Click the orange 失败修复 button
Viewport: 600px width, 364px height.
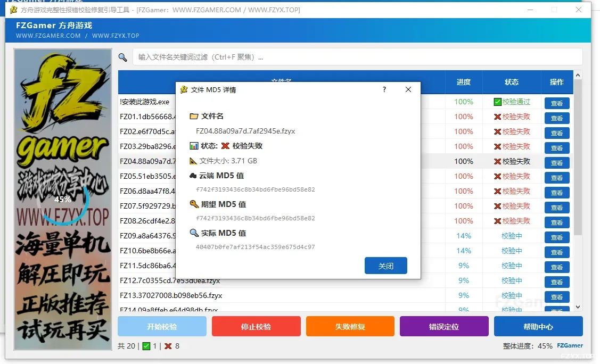pos(350,327)
